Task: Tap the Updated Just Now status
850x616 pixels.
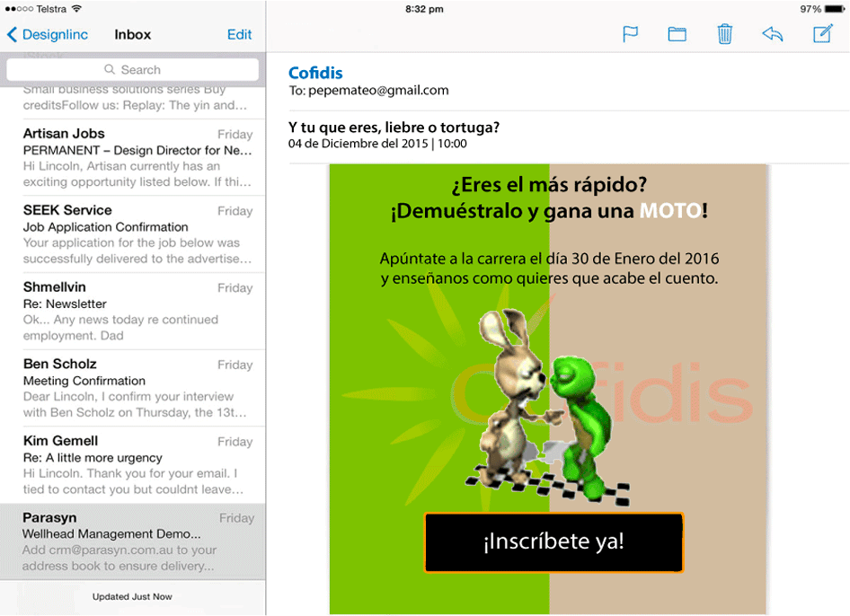Action: pyautogui.click(x=132, y=596)
